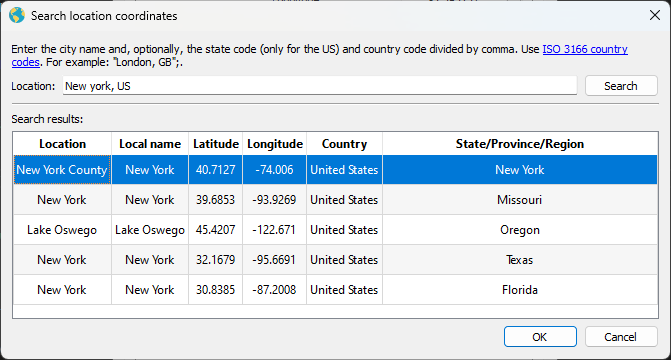Select the New York, Missouri result row
This screenshot has height=360, width=671.
[x=336, y=200]
